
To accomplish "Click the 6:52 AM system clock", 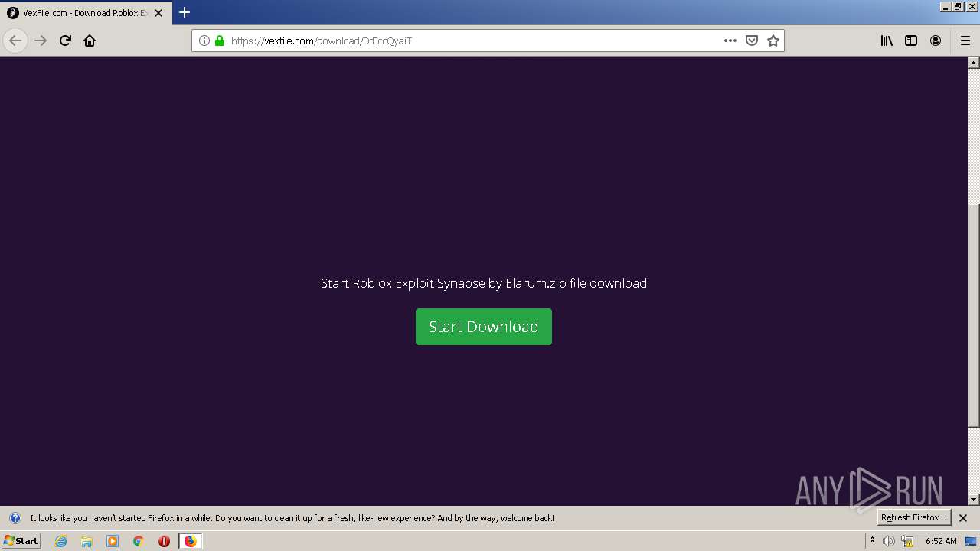I will (x=941, y=541).
